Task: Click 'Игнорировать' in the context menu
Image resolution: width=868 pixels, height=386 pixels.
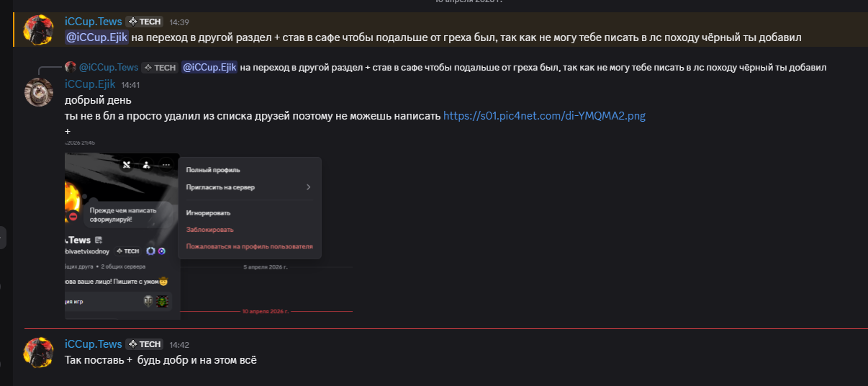Action: tap(208, 213)
